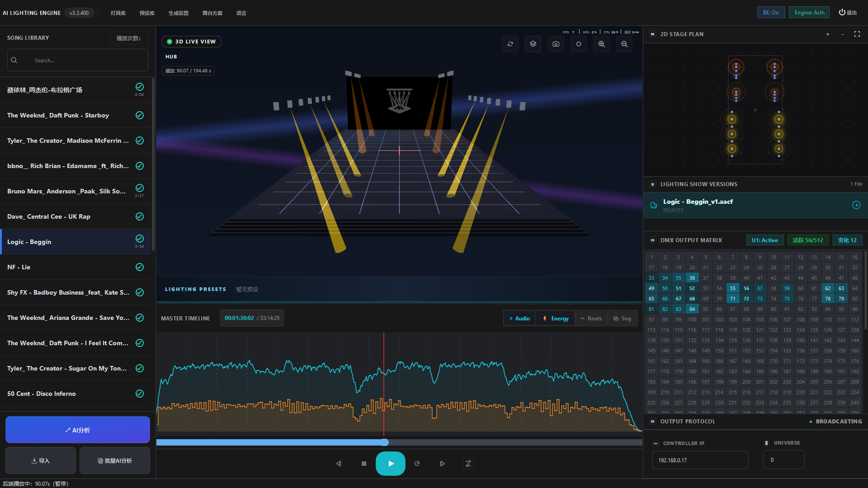Start AI分析 for the selected song
This screenshot has height=488, width=868.
[x=77, y=430]
